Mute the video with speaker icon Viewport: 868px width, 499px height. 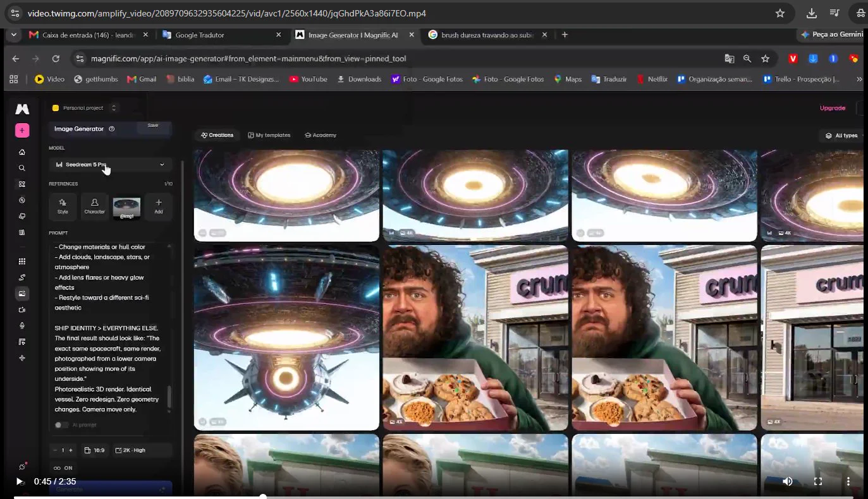coord(787,481)
